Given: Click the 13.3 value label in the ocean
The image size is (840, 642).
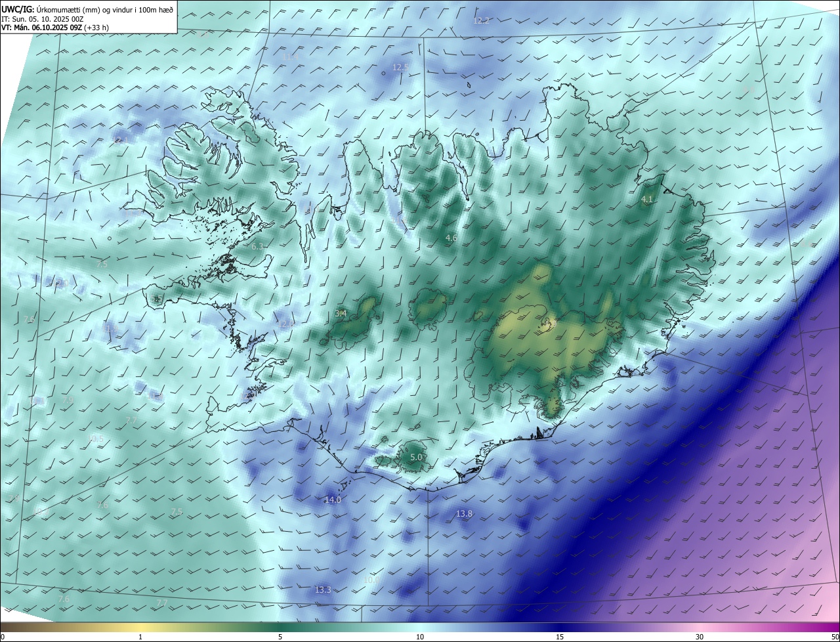Looking at the screenshot, I should [323, 590].
